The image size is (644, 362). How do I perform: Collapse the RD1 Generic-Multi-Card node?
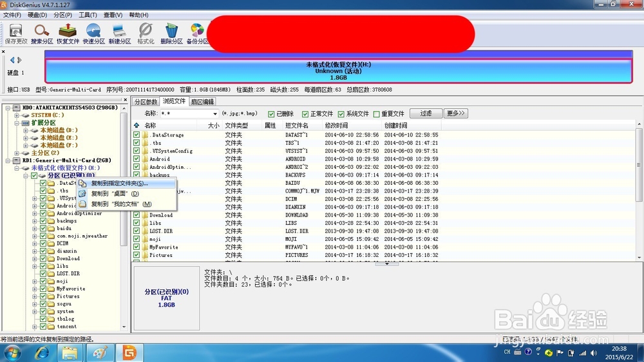7,160
